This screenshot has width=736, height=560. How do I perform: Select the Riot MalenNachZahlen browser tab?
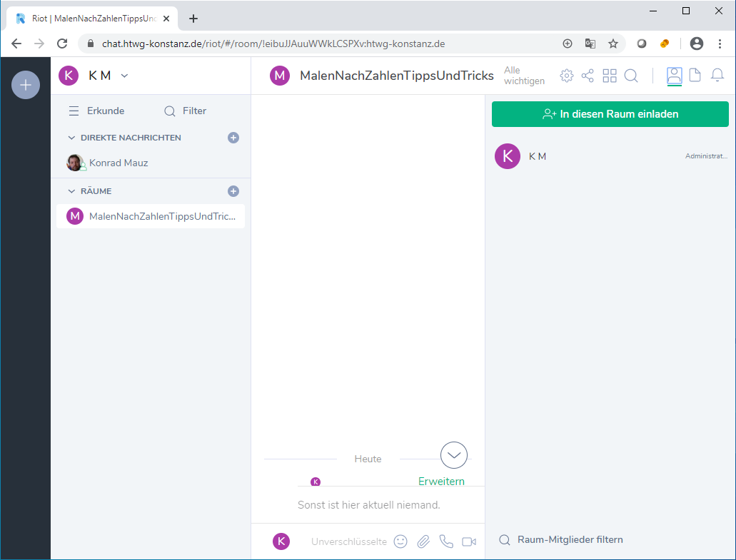[x=93, y=19]
